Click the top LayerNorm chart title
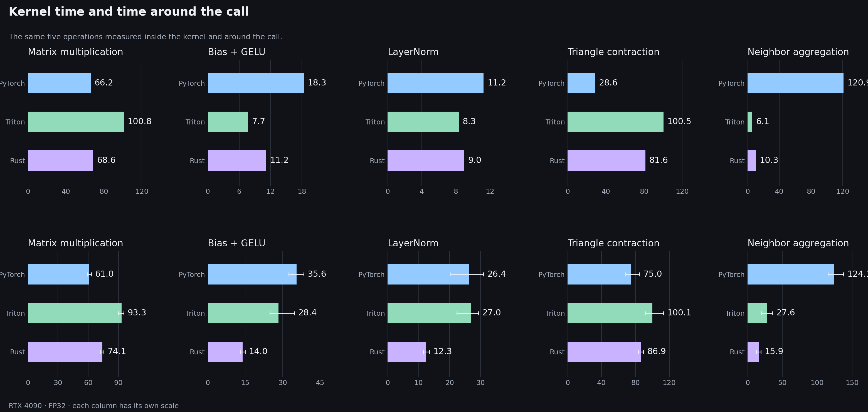Viewport: 868px width, 412px height. [413, 52]
